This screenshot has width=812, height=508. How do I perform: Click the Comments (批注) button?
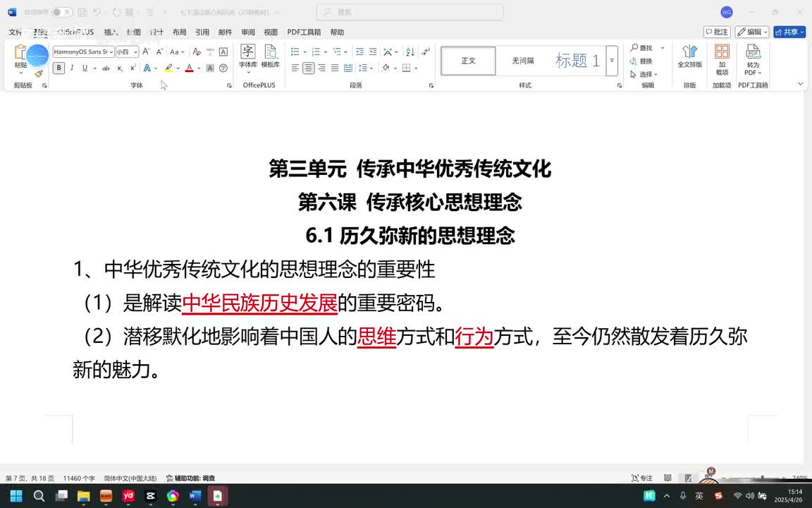717,32
